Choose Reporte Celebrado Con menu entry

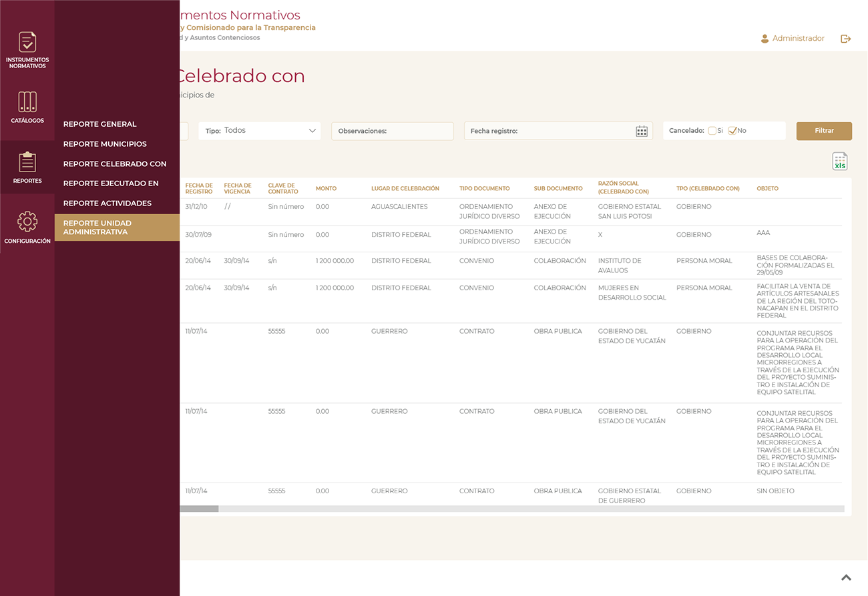115,164
